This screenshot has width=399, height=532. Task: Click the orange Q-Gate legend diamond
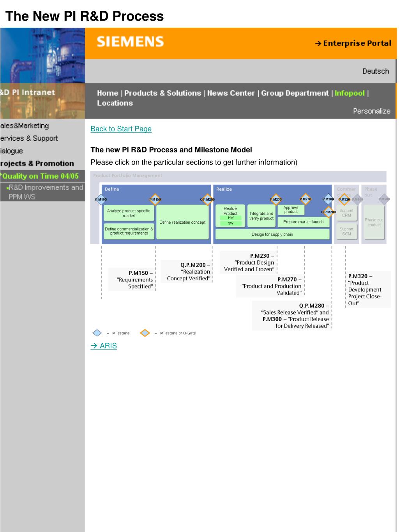click(x=145, y=333)
